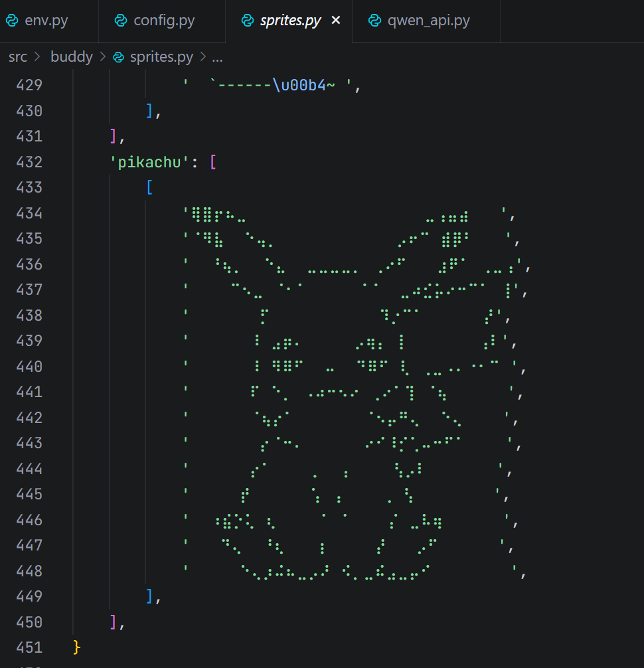Image resolution: width=644 pixels, height=668 pixels.
Task: Click the chevron after src in breadcrumb
Action: 37,56
